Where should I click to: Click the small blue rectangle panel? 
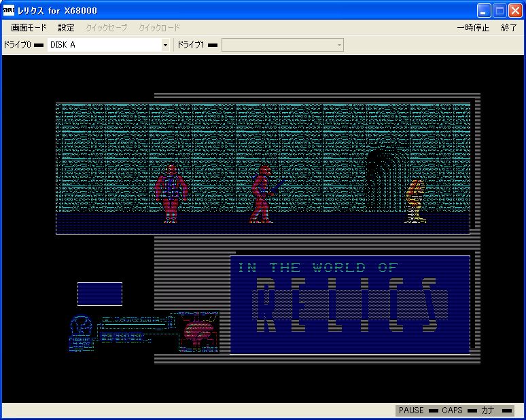[100, 294]
